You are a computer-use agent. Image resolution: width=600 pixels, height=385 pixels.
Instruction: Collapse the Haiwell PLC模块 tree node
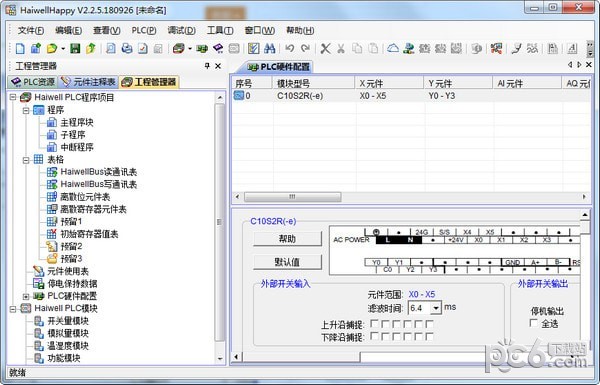click(x=13, y=308)
